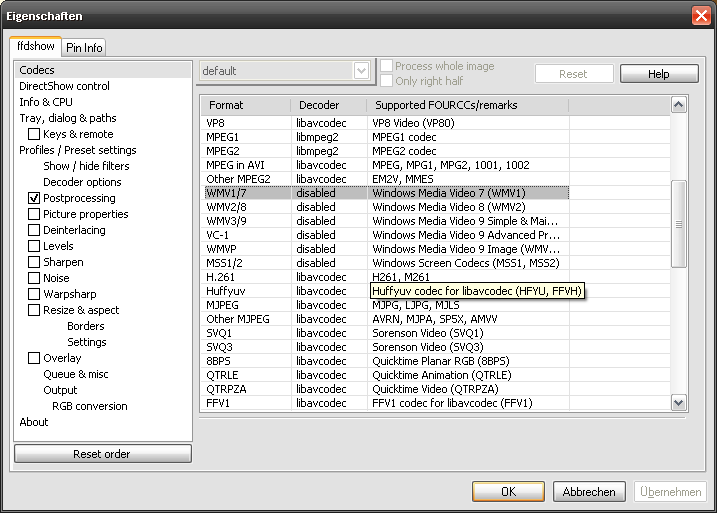The height and width of the screenshot is (513, 717).
Task: Enable the Keys & remote checkbox
Action: coord(34,134)
